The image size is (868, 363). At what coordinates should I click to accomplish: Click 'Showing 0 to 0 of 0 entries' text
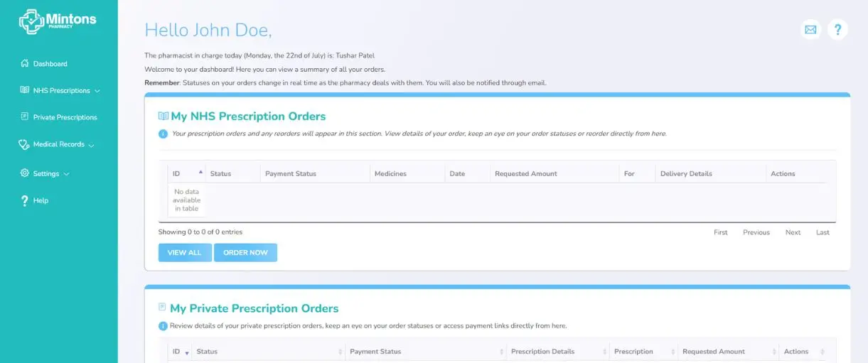(x=200, y=232)
